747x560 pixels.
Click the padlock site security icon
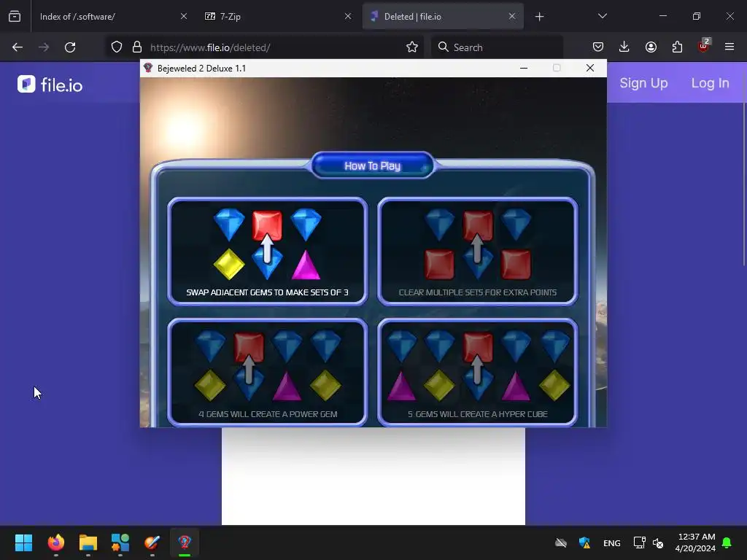tap(137, 47)
